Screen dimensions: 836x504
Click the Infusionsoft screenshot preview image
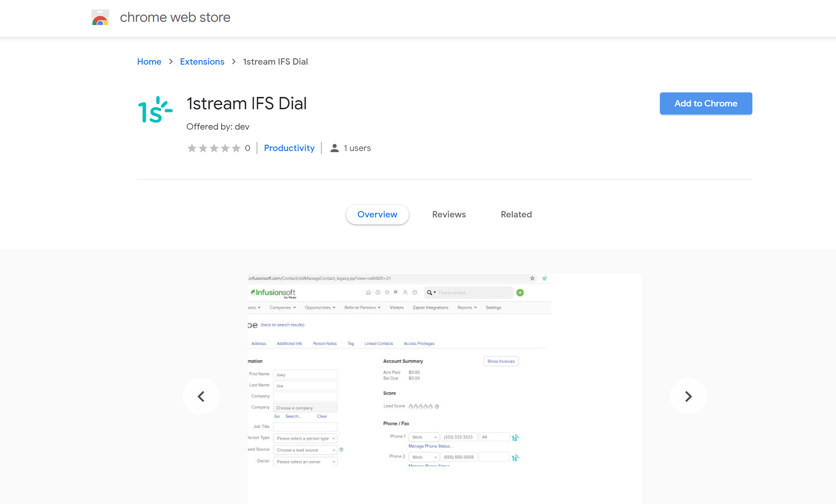444,388
